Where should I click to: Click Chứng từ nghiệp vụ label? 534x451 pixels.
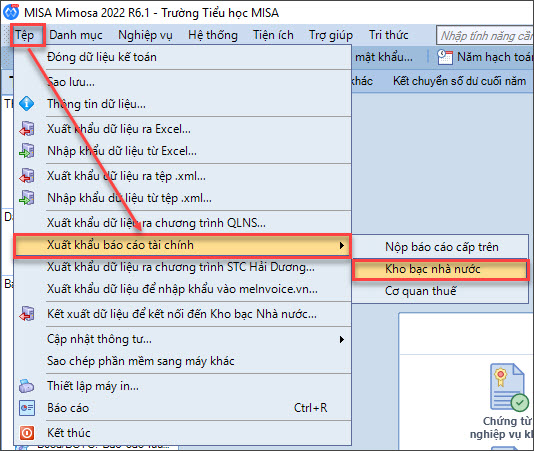tap(501, 427)
